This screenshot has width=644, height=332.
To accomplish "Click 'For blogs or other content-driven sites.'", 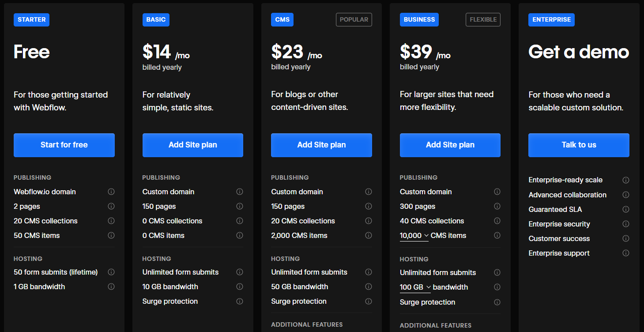I will 309,101.
